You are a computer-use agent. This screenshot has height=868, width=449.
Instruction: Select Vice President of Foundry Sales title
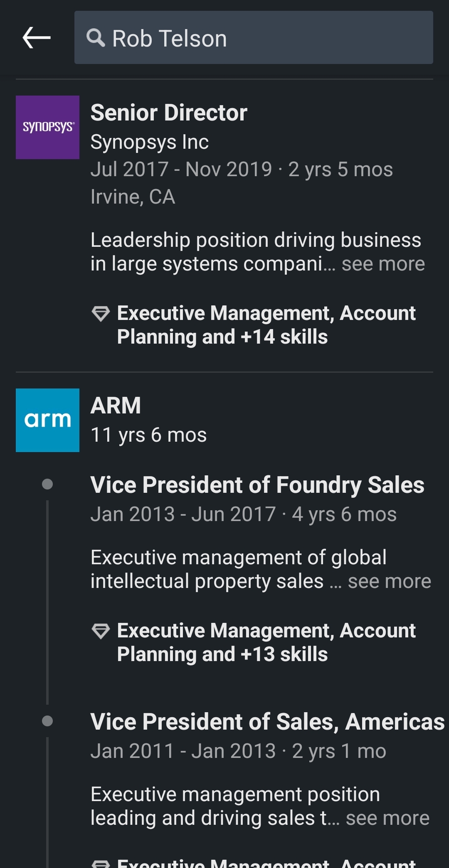257,485
